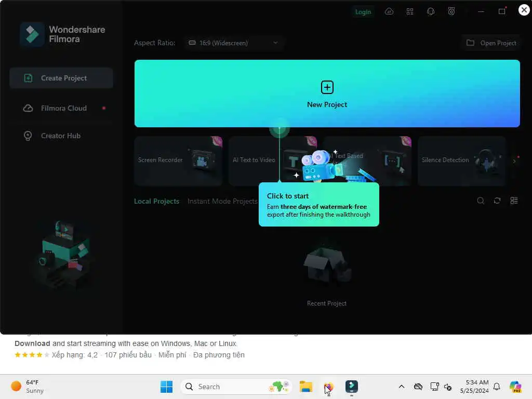Open the cloud download icon in title bar
The image size is (532, 399).
pos(389,11)
